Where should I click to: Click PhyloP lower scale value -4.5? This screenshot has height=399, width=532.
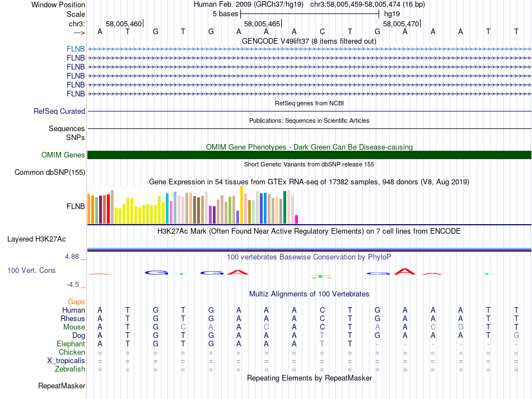pyautogui.click(x=73, y=285)
